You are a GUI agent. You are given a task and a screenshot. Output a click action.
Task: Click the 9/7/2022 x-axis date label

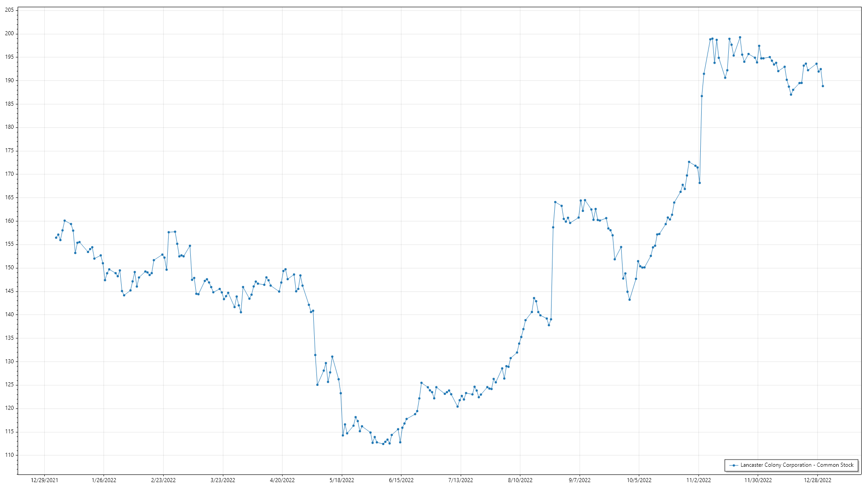580,480
